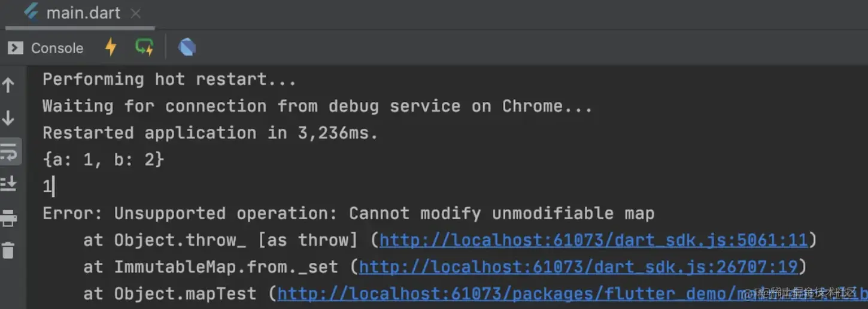The height and width of the screenshot is (309, 868).
Task: Click the "Performing hot restart..." line
Action: point(169,79)
